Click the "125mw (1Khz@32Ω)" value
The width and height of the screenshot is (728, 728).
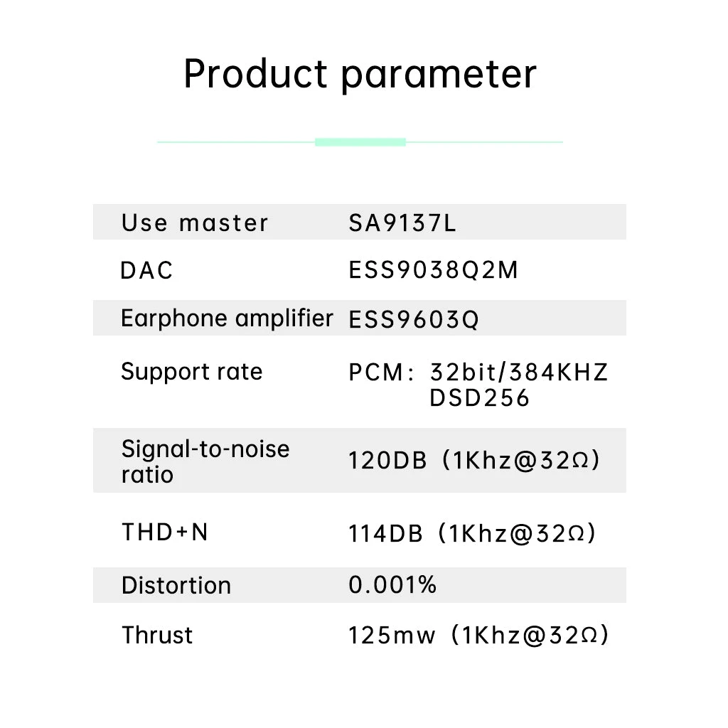pos(478,636)
